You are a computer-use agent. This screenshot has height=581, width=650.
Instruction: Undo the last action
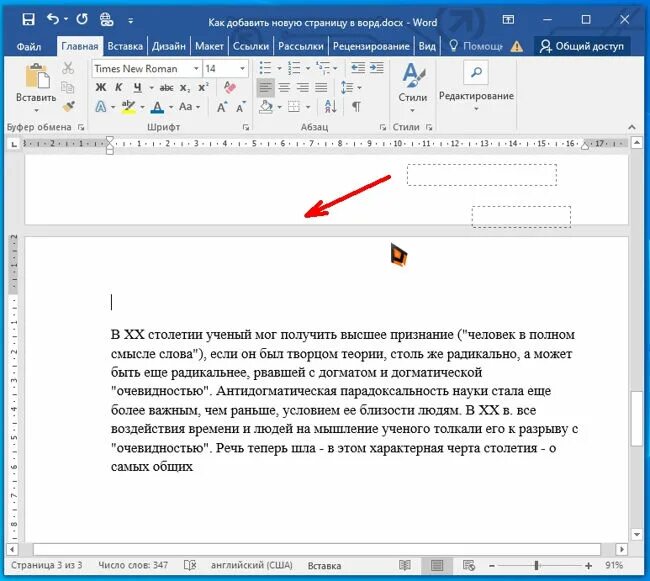(x=53, y=19)
